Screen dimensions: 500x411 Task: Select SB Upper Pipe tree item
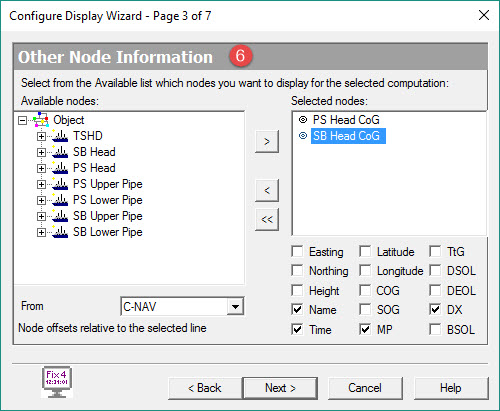108,216
